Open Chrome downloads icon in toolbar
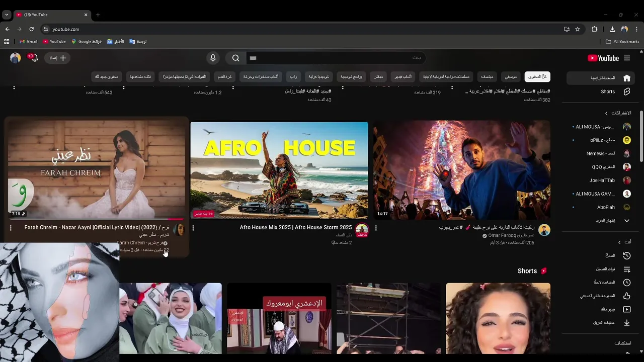 click(612, 29)
